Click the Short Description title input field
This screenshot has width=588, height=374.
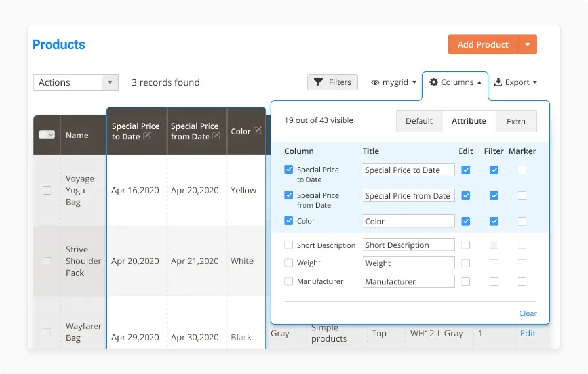click(409, 245)
